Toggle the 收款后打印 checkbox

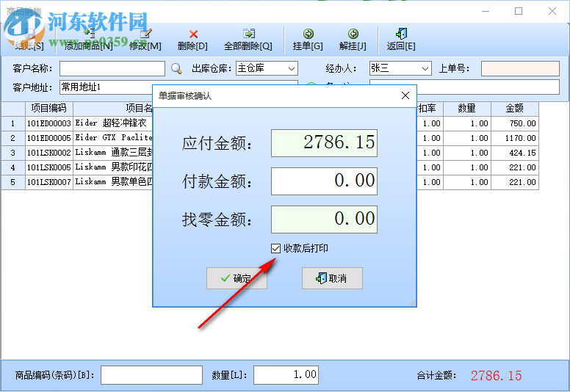(275, 249)
